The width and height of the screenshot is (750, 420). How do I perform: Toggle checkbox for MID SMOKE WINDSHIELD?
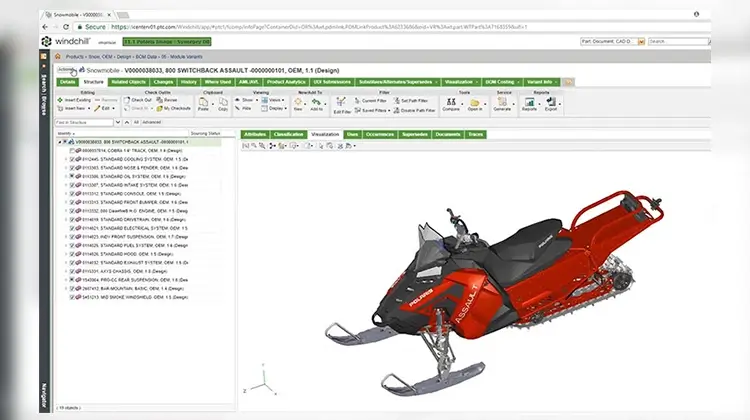pos(72,297)
